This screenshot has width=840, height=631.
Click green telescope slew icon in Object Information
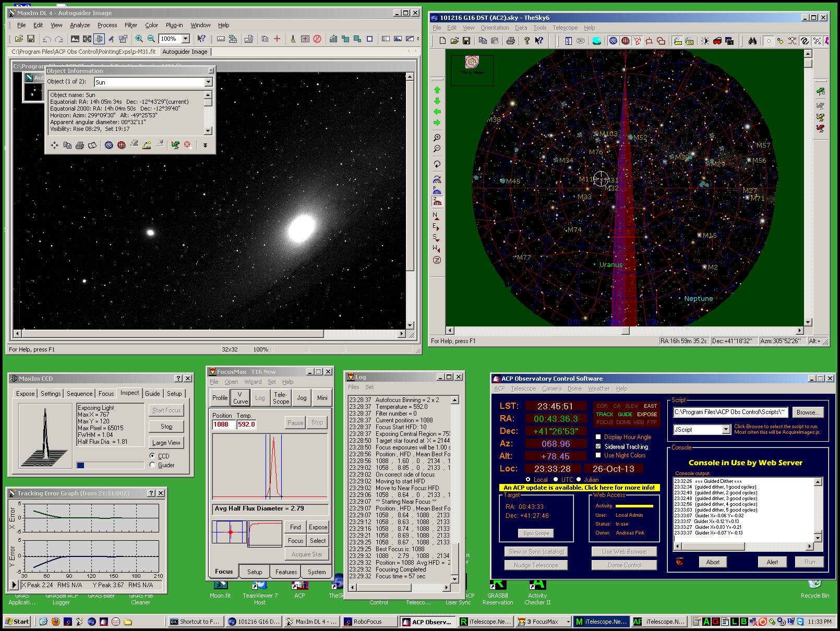tap(175, 145)
